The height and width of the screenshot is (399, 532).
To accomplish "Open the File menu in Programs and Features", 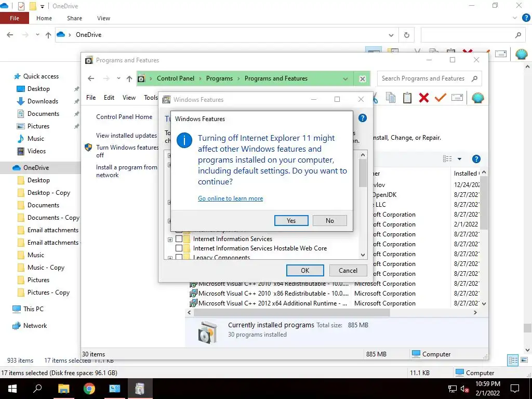I will tap(91, 98).
